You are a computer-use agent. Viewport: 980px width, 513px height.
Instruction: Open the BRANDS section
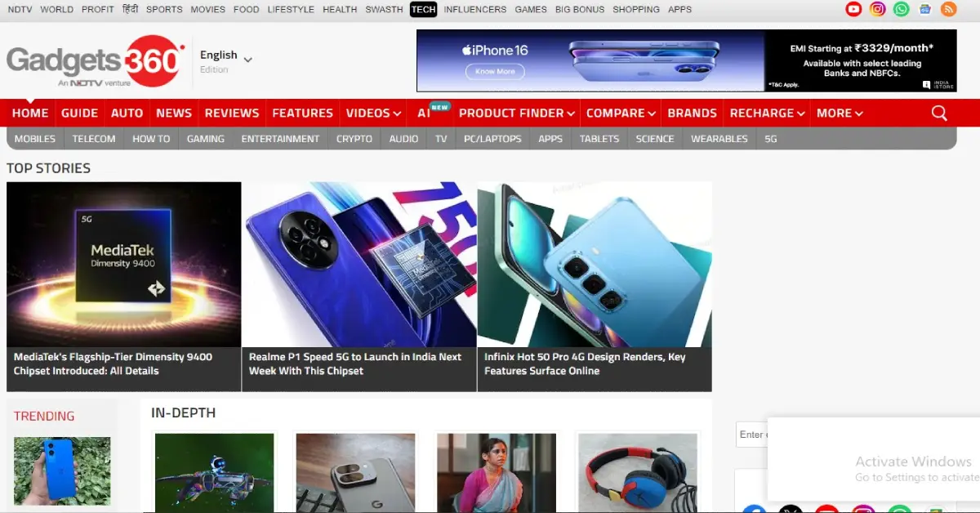pyautogui.click(x=692, y=113)
